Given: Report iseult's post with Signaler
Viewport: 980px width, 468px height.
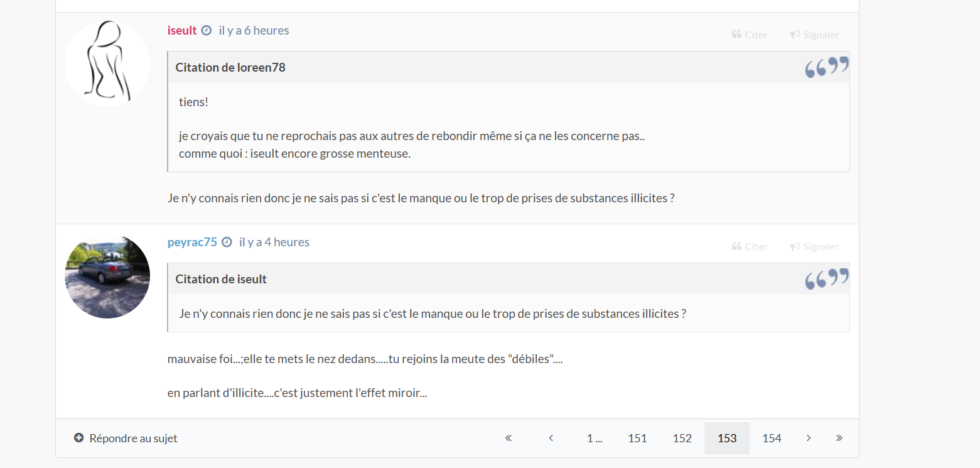Looking at the screenshot, I should (x=814, y=35).
